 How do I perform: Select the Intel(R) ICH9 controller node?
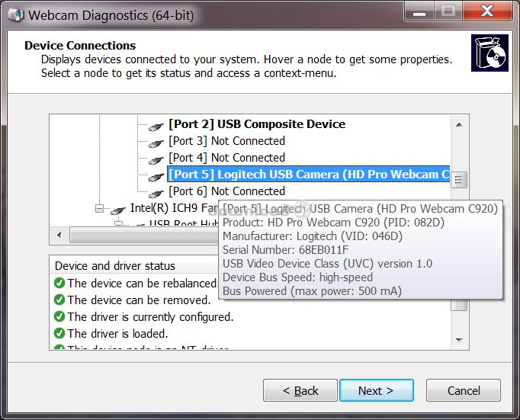tap(174, 208)
